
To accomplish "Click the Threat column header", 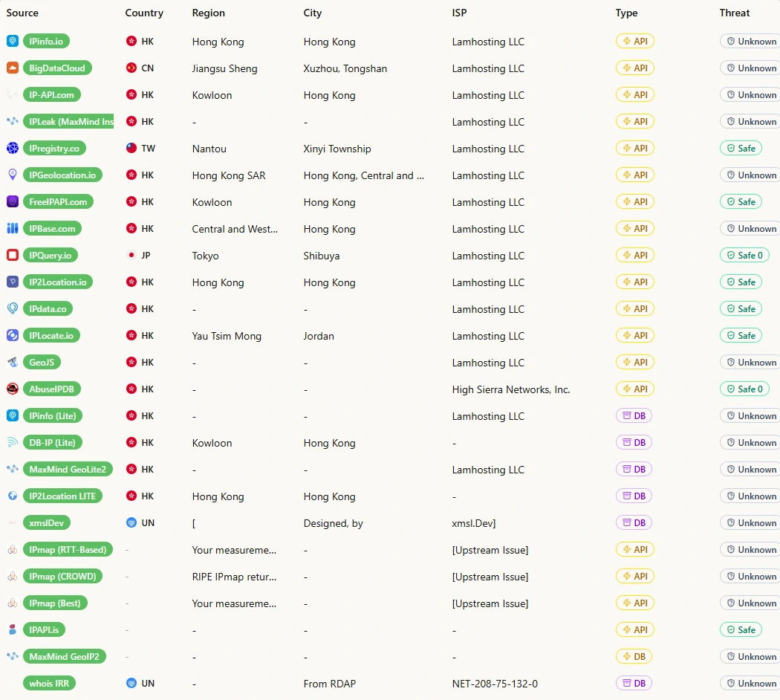I will pos(734,13).
